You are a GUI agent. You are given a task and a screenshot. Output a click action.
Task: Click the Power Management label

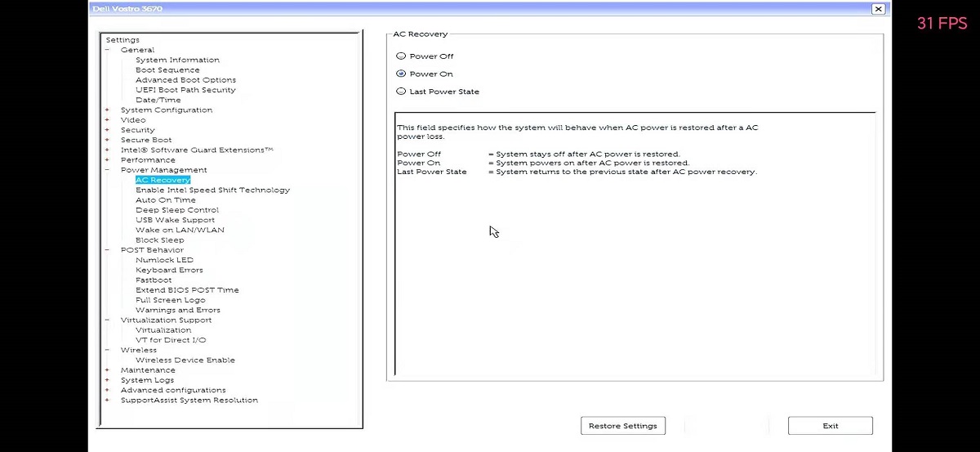[x=164, y=170]
